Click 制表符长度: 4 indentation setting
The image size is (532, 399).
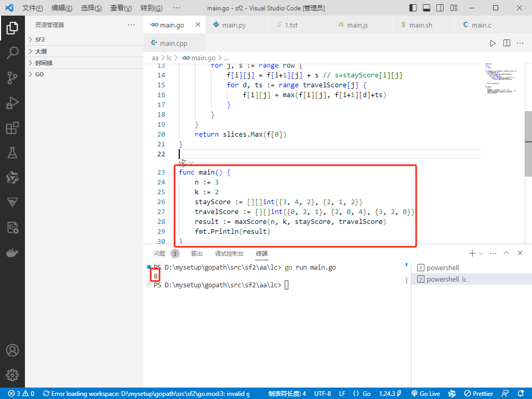point(287,394)
